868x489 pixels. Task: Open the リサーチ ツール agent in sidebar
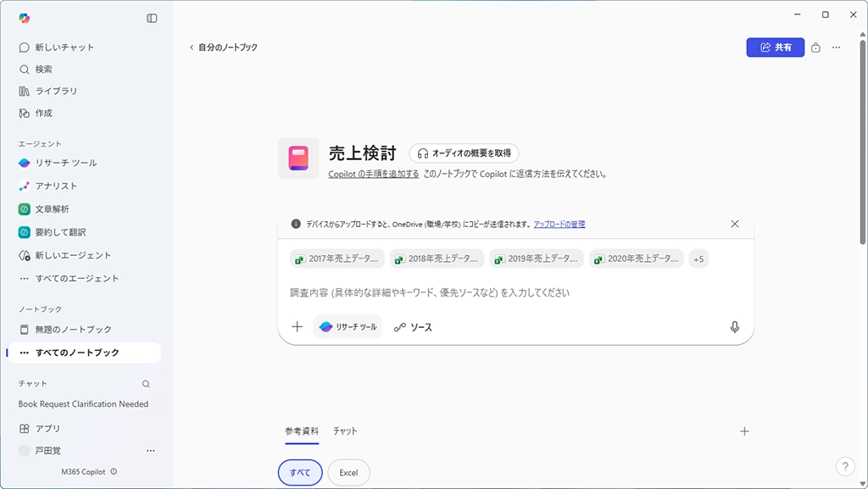65,163
